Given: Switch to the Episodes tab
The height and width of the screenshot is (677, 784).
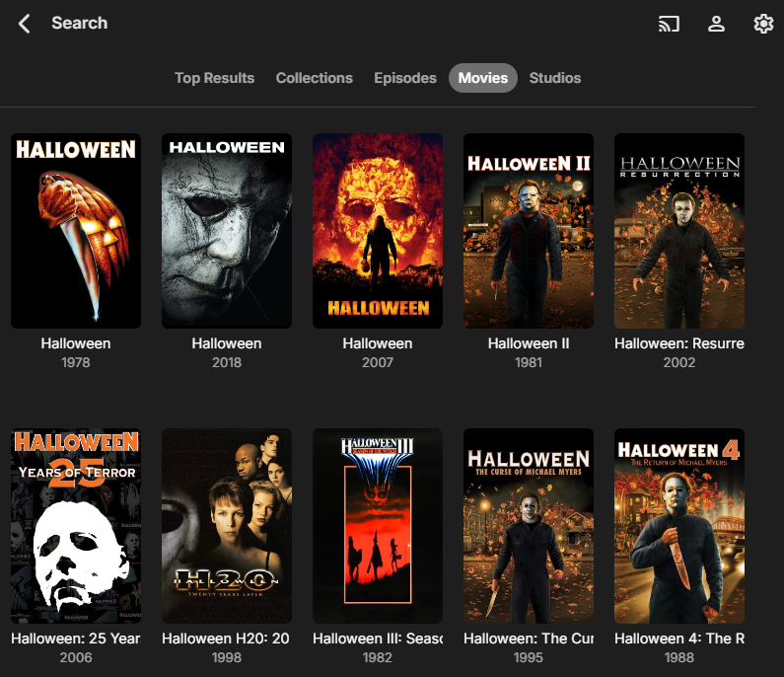Looking at the screenshot, I should coord(405,78).
